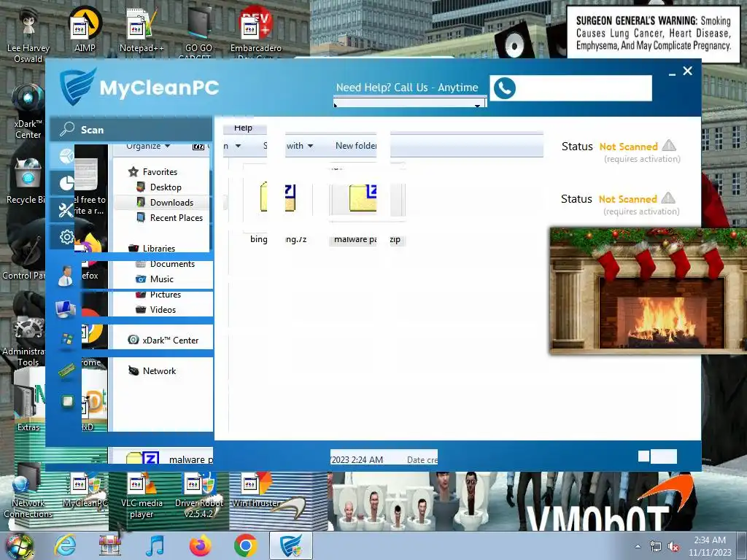Image resolution: width=747 pixels, height=560 pixels.
Task: Click the music note taskbar icon
Action: [x=155, y=545]
